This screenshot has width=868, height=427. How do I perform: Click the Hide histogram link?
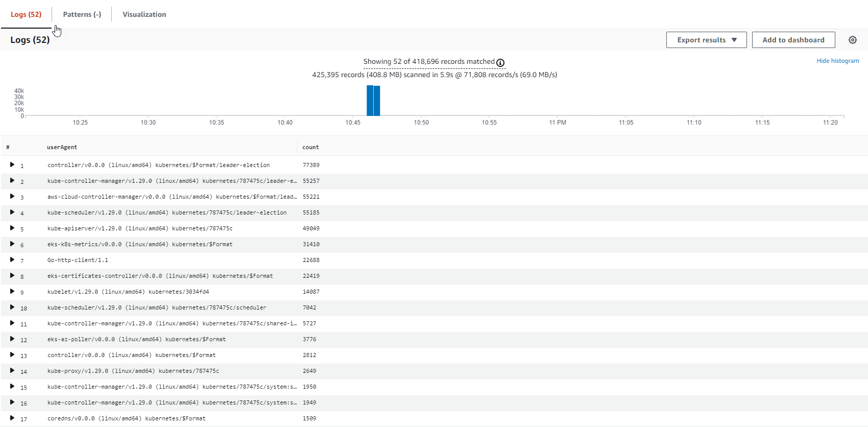(x=837, y=61)
